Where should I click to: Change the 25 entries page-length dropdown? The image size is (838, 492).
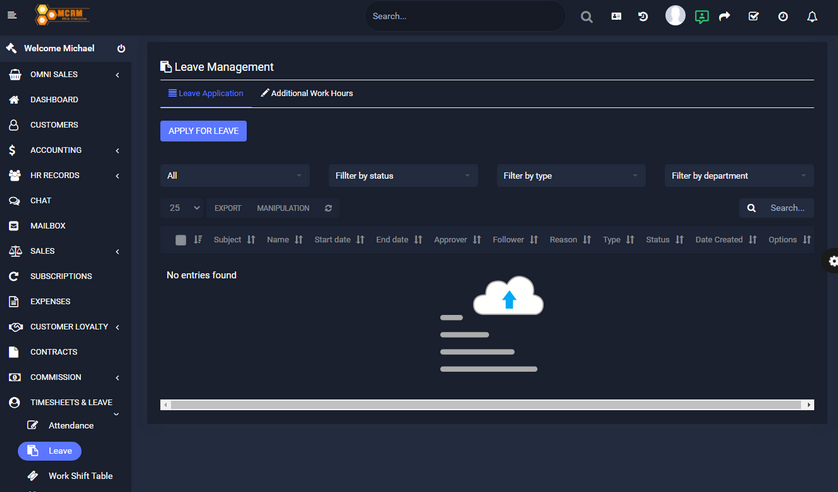[x=184, y=208]
